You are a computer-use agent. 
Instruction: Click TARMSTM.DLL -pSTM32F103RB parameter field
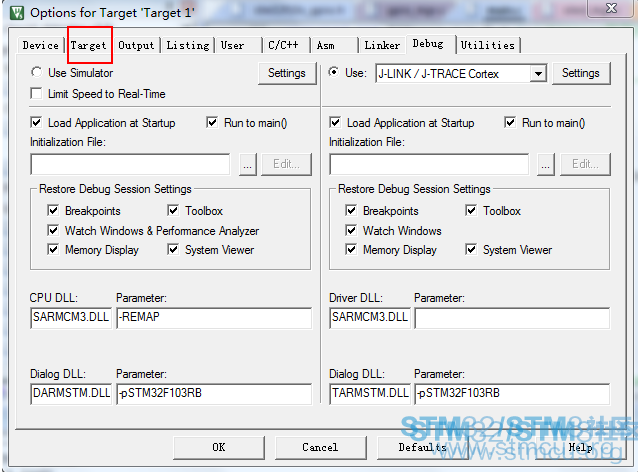pos(512,393)
